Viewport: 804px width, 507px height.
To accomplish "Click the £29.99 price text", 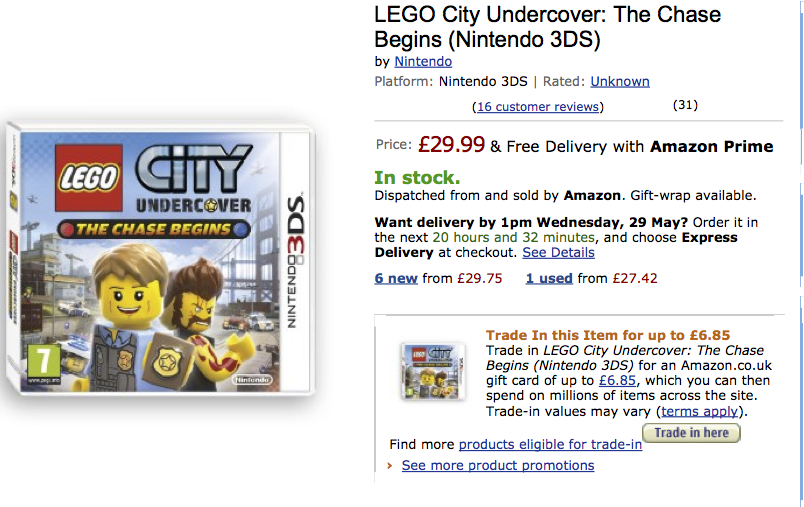I will coord(451,145).
